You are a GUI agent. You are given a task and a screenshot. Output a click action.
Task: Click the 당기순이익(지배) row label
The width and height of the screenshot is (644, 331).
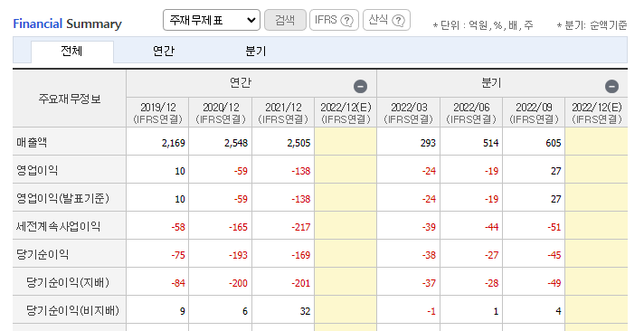pos(68,282)
